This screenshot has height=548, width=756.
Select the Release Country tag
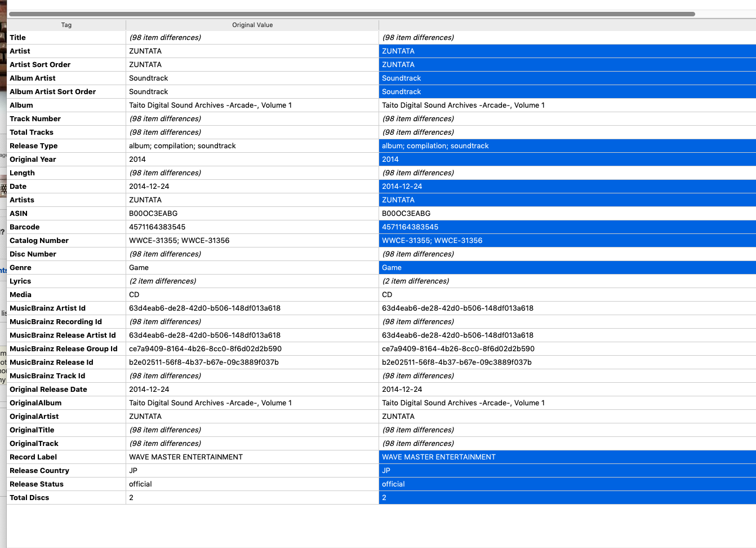(39, 471)
